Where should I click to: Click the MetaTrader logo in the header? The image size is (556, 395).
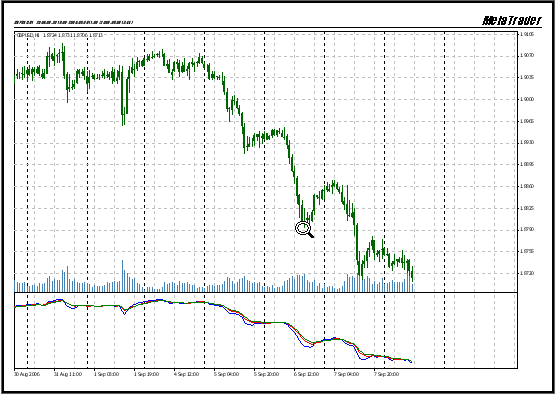tap(512, 21)
